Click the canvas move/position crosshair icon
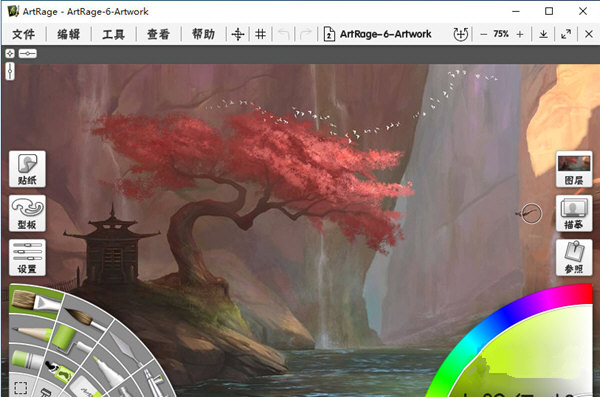 pyautogui.click(x=238, y=34)
